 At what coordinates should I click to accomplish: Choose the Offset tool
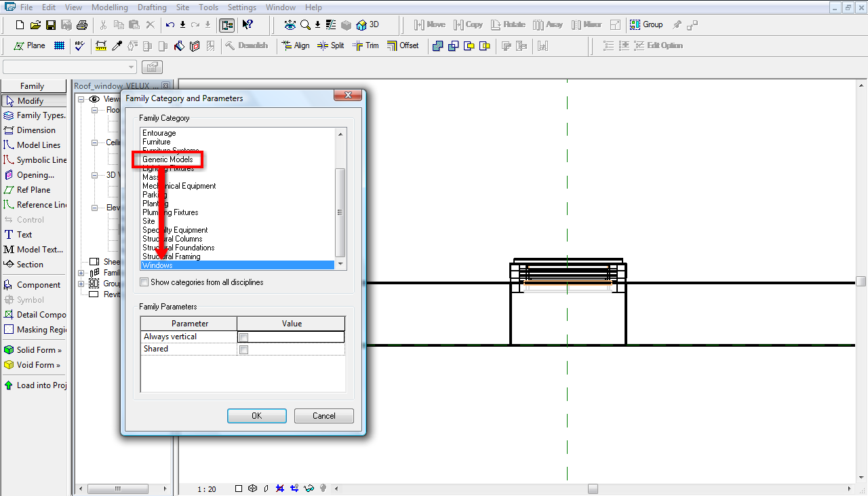pyautogui.click(x=403, y=45)
